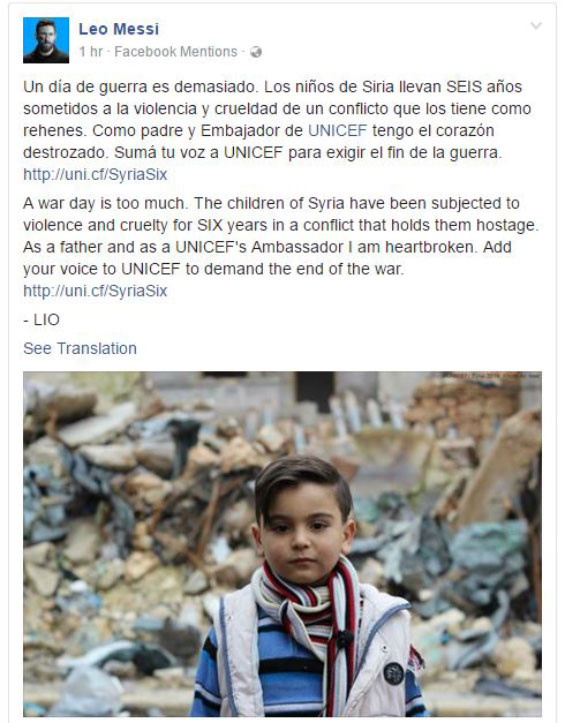Viewport: 565px width, 723px height.
Task: Open the SyriaSix link below Spanish paragraph
Action: pyautogui.click(x=95, y=174)
